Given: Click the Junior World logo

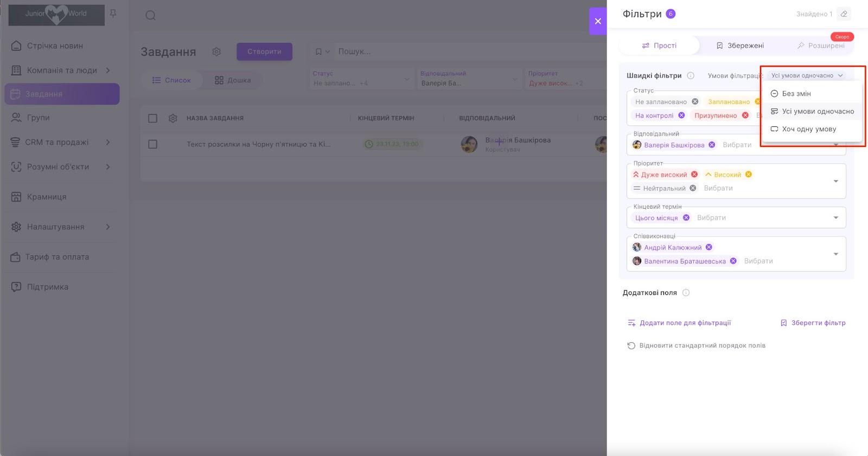Looking at the screenshot, I should (x=56, y=15).
